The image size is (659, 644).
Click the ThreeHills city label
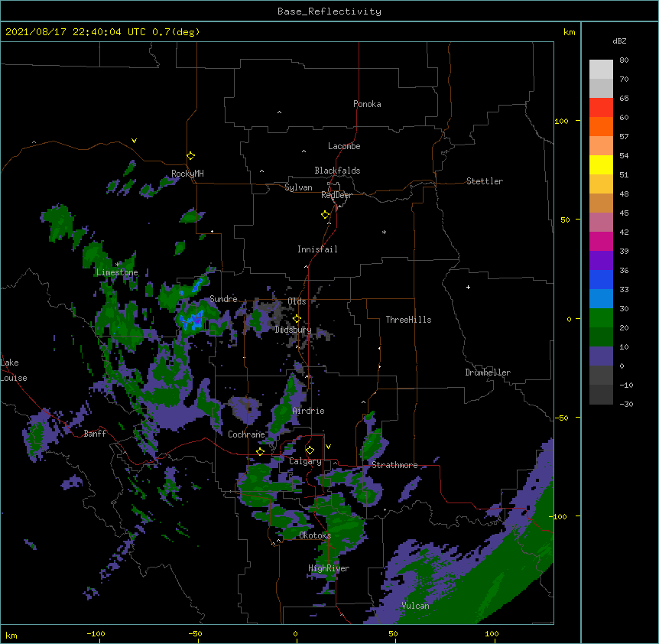point(408,320)
